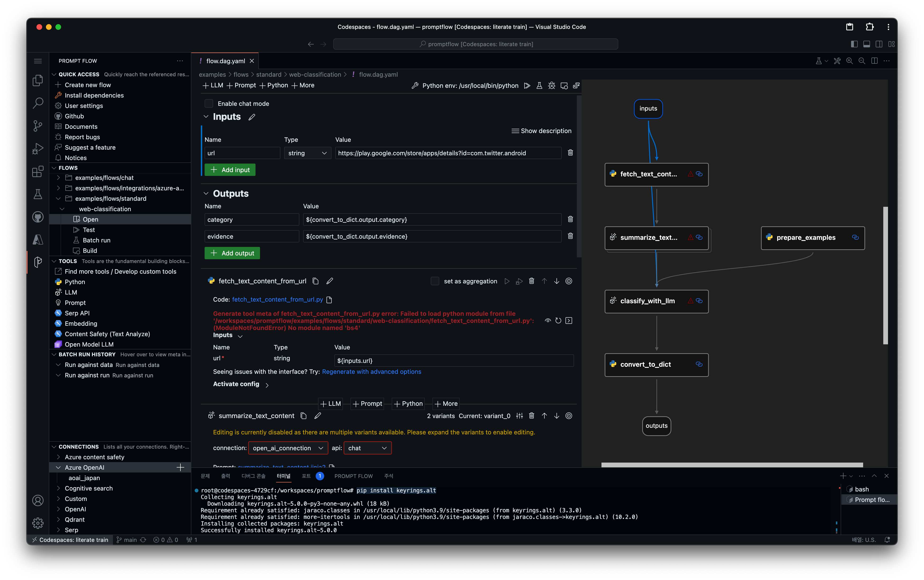The image size is (924, 580).
Task: Reload the tool meta error with refresh icon
Action: pos(558,321)
